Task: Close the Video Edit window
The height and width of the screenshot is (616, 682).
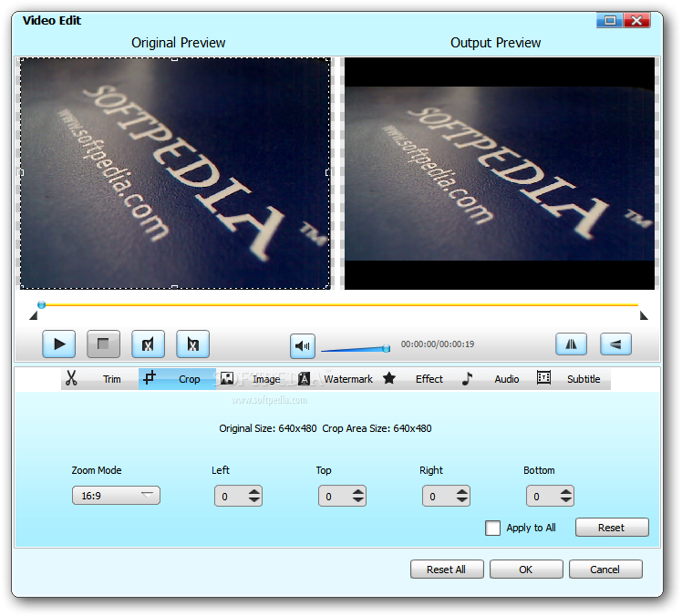Action: click(x=636, y=20)
